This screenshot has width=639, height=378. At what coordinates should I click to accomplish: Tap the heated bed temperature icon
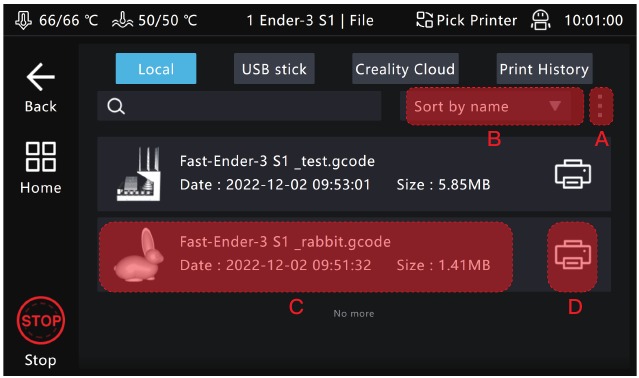pos(122,20)
